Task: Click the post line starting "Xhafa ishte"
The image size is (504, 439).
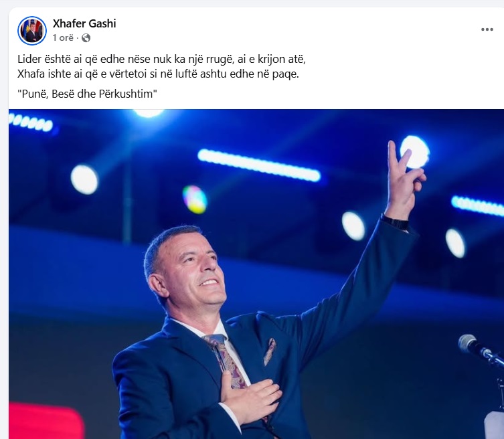Action: point(158,74)
